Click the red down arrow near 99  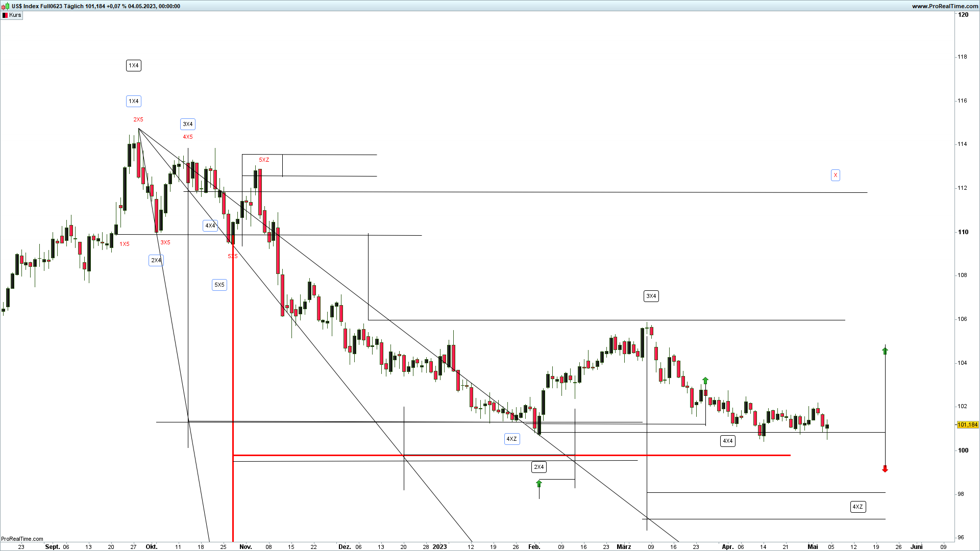885,468
